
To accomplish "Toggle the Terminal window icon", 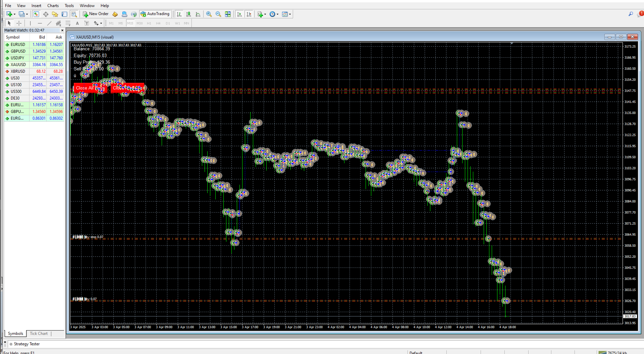I will pyautogui.click(x=64, y=14).
